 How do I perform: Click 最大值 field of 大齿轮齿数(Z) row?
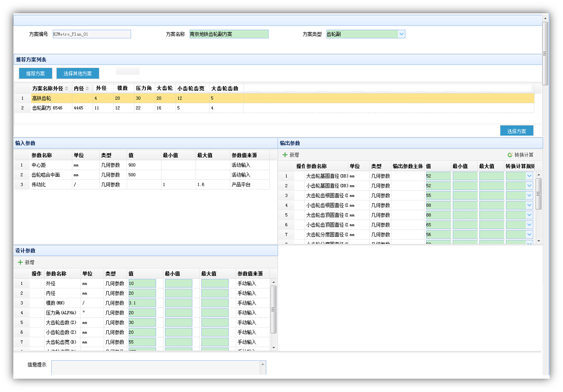tap(215, 323)
